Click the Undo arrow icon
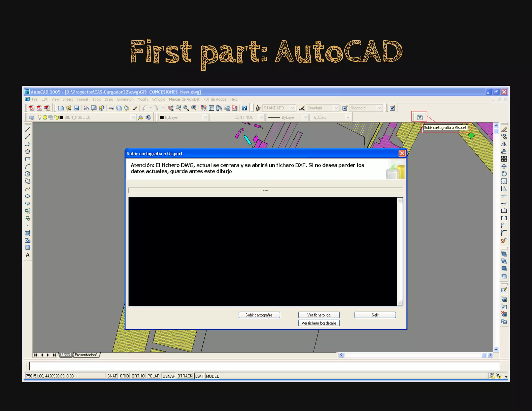The width and height of the screenshot is (532, 411). (x=145, y=108)
